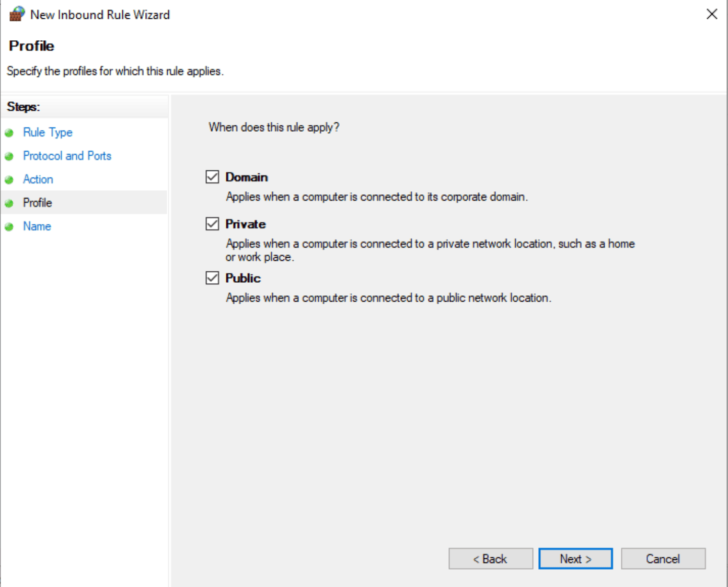Image resolution: width=728 pixels, height=587 pixels.
Task: Click the Back button
Action: tap(490, 558)
